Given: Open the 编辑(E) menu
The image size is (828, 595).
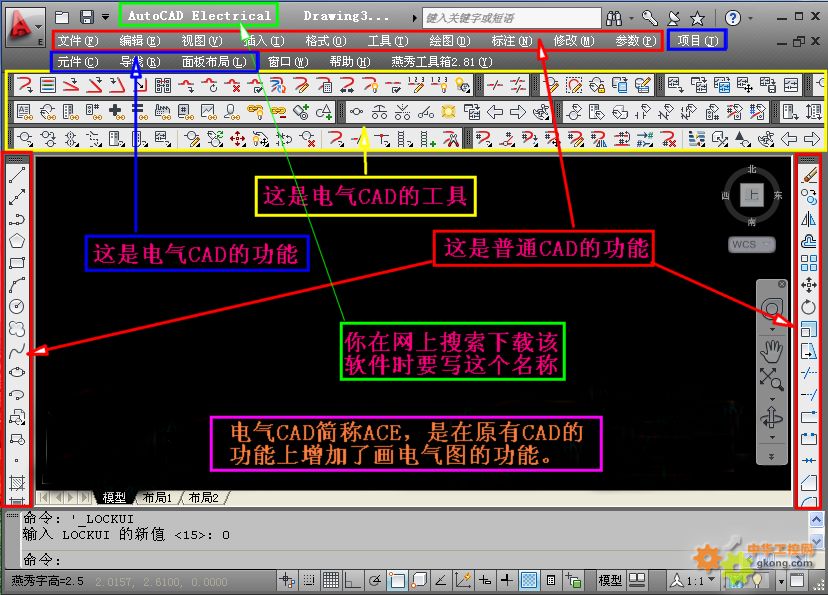Looking at the screenshot, I should pyautogui.click(x=139, y=41).
